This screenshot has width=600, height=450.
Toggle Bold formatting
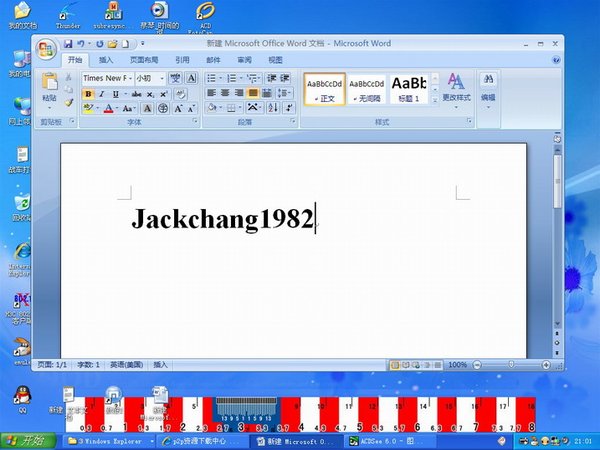[x=88, y=94]
